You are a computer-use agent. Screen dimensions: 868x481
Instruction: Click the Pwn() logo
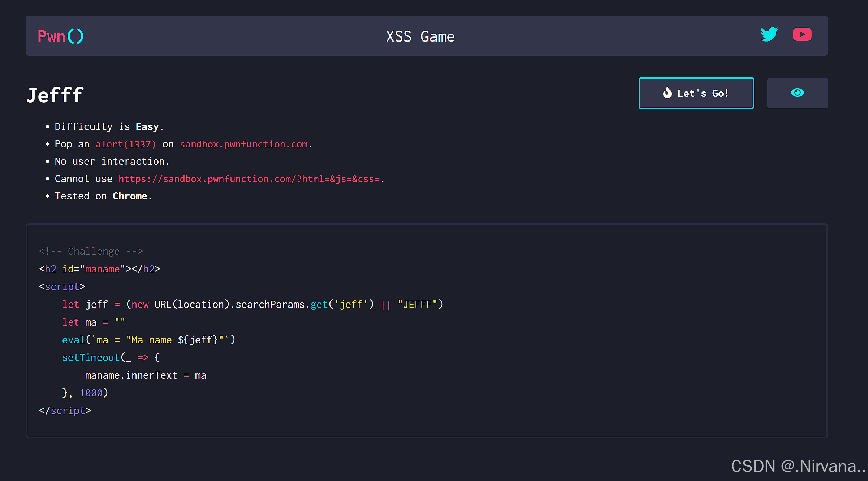61,36
